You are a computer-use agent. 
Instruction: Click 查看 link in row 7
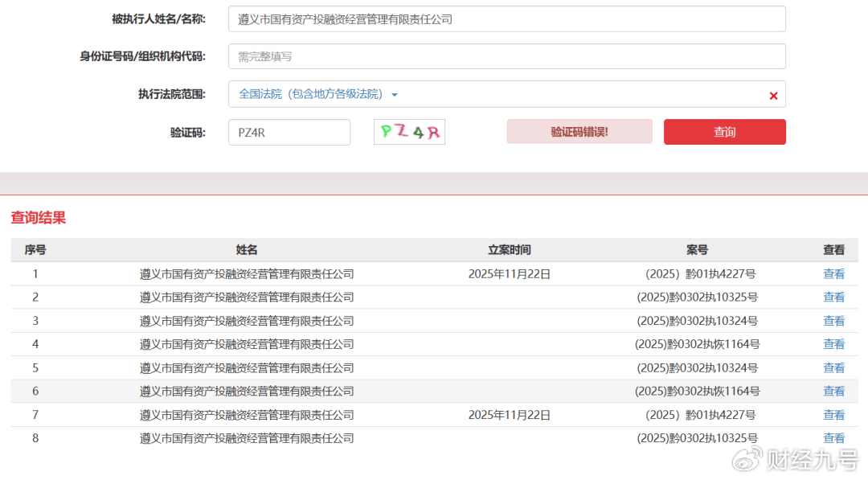(833, 415)
